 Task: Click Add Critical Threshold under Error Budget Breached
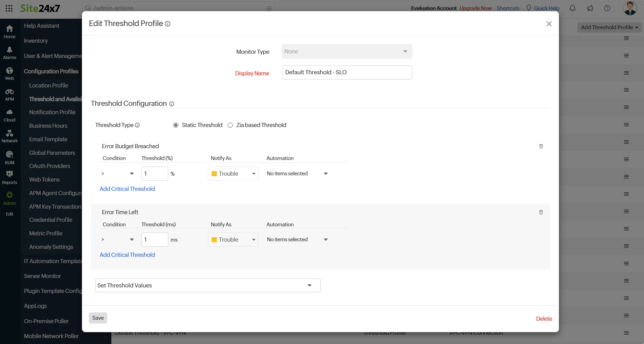(127, 189)
